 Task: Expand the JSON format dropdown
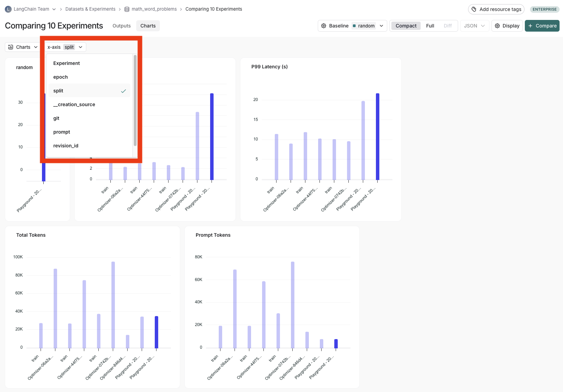(x=475, y=25)
